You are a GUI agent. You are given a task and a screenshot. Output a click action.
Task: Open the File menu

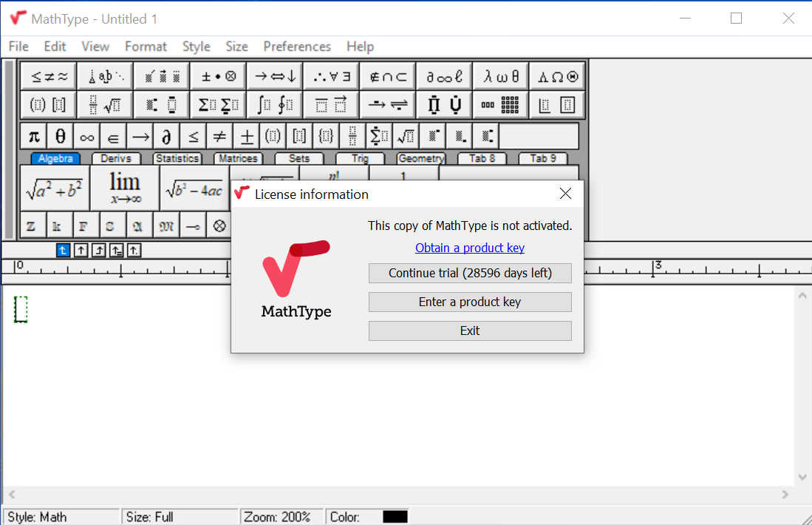click(18, 47)
